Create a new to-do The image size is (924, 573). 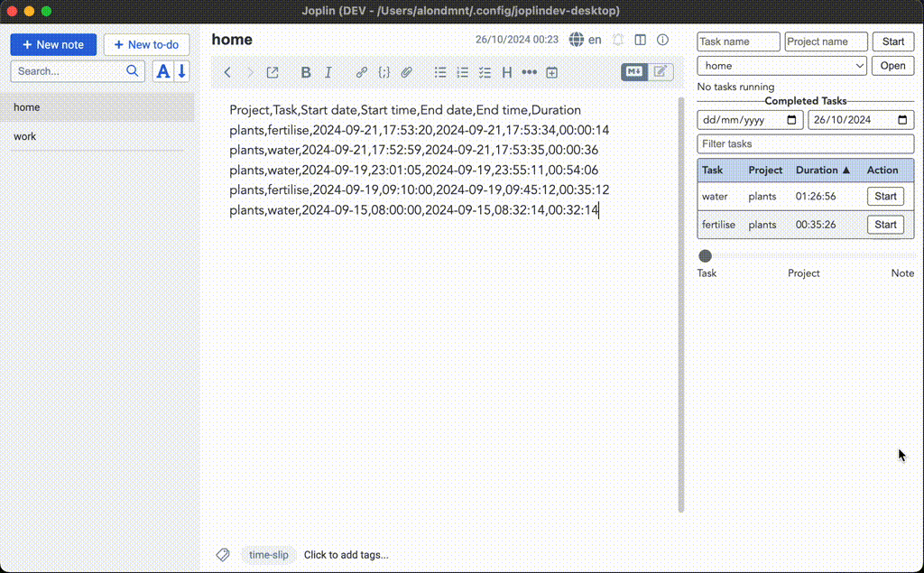click(x=147, y=45)
